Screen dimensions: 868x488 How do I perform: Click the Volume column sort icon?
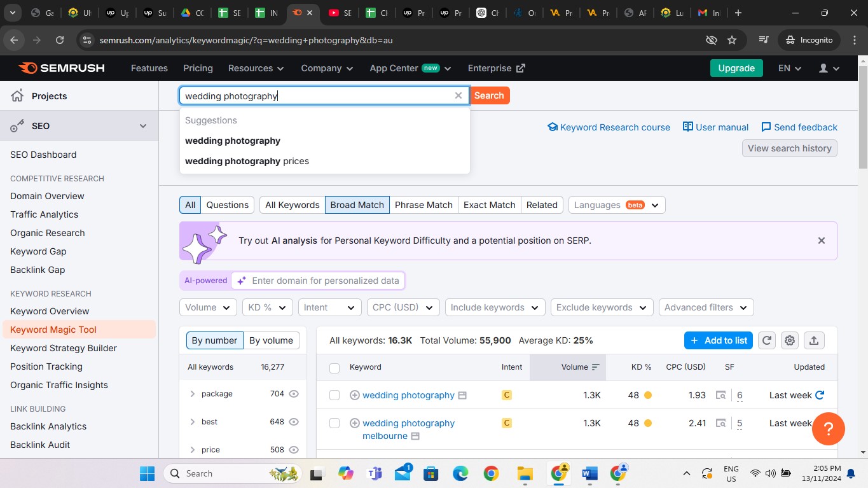coord(595,367)
